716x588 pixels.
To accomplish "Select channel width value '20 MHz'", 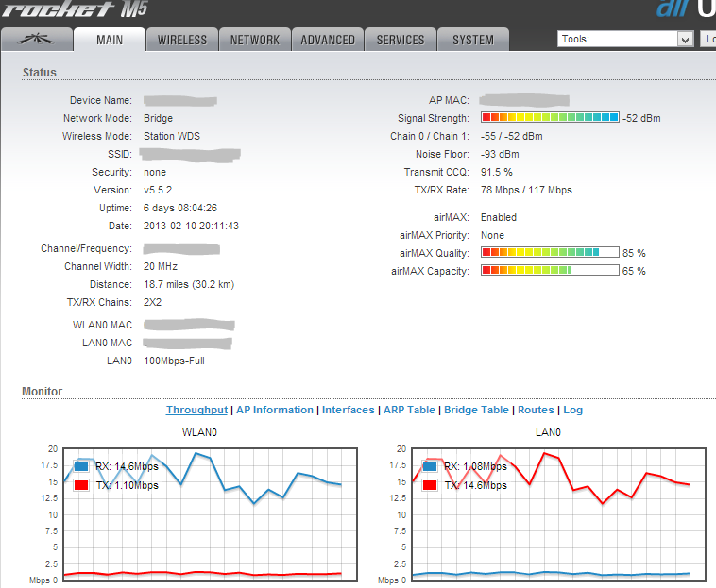I will pos(161,266).
